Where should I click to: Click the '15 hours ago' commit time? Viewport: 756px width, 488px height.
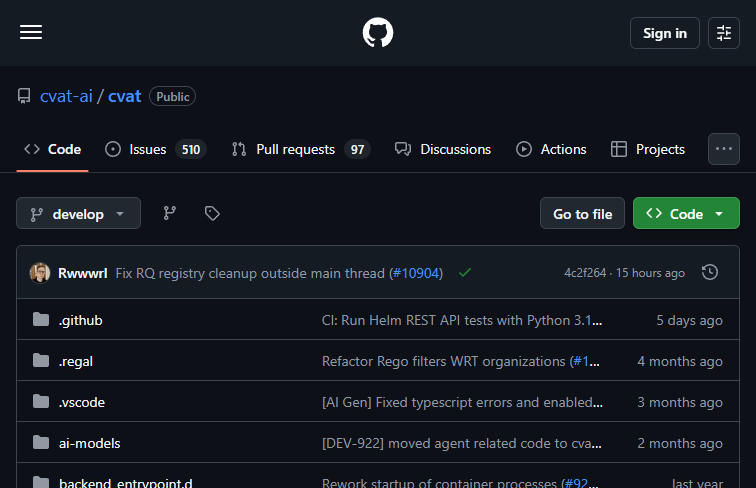(650, 273)
